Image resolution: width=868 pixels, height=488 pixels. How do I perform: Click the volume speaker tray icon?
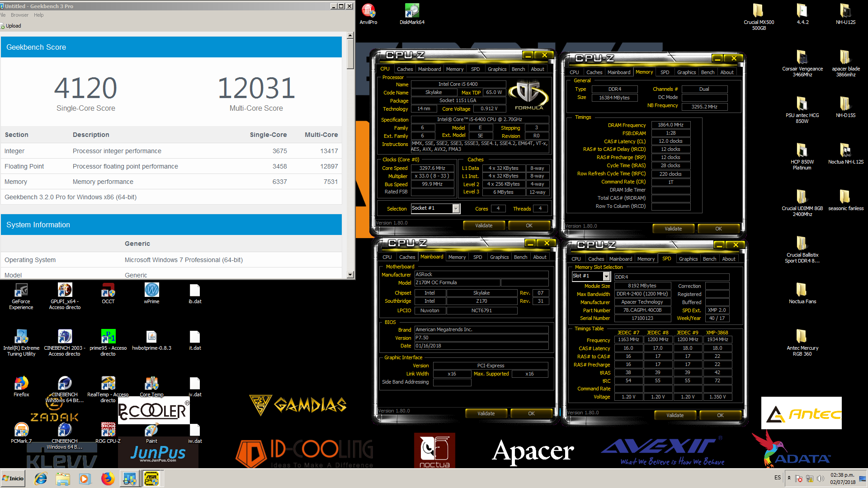[x=820, y=479]
